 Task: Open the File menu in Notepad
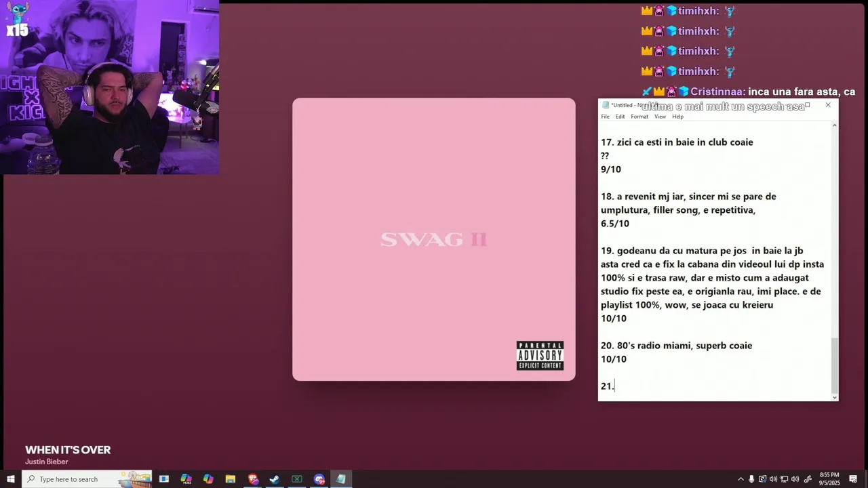pyautogui.click(x=605, y=117)
